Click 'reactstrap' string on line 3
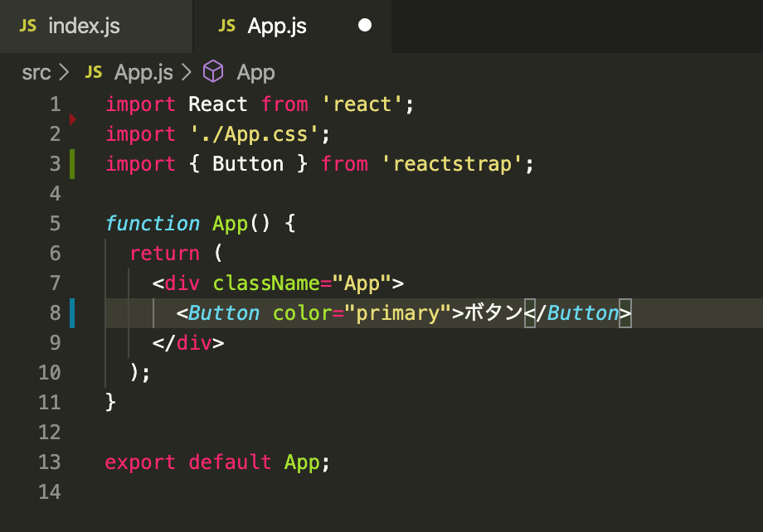 [451, 164]
